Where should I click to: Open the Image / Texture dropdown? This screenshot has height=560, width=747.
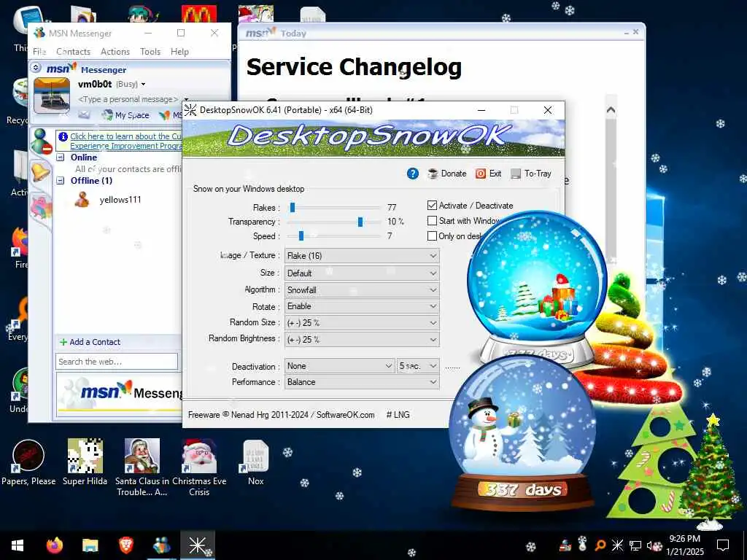pos(362,256)
